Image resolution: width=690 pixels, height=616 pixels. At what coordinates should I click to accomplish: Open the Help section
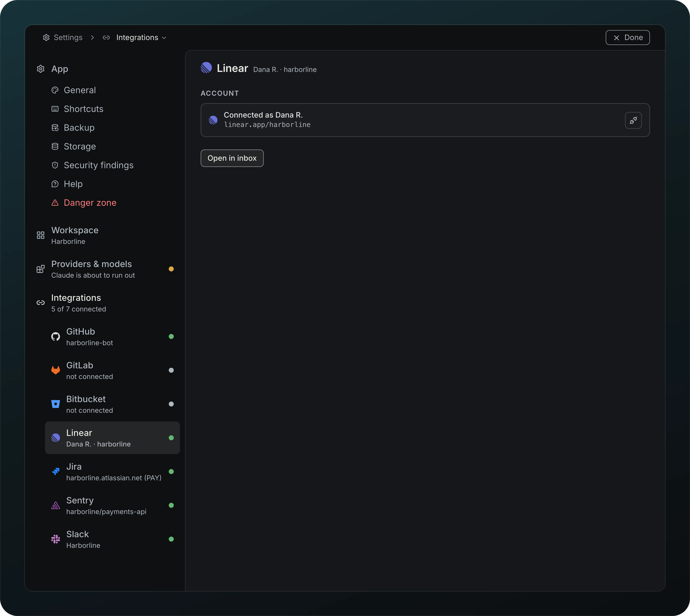tap(112, 184)
